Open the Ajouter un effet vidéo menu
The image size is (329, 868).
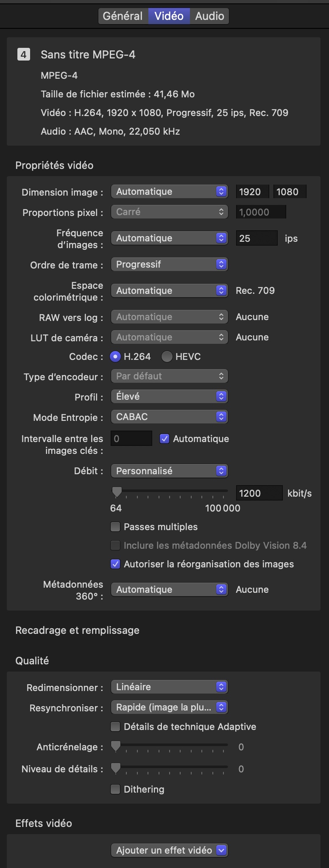pos(169,850)
